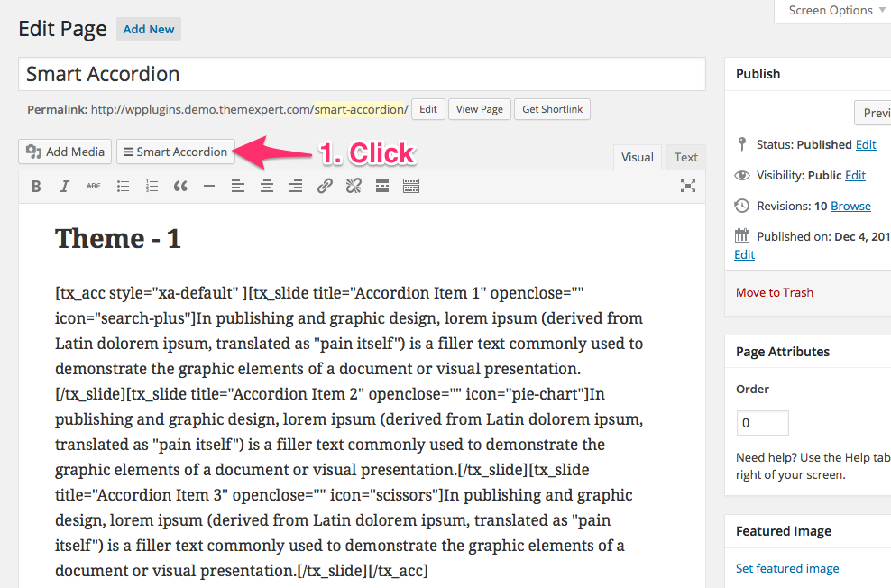Insert a blockquote

180,187
